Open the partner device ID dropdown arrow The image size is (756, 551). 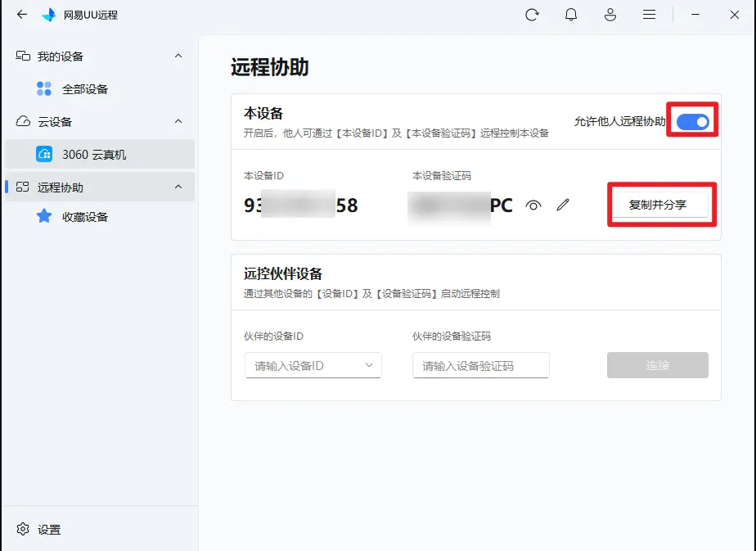(368, 365)
